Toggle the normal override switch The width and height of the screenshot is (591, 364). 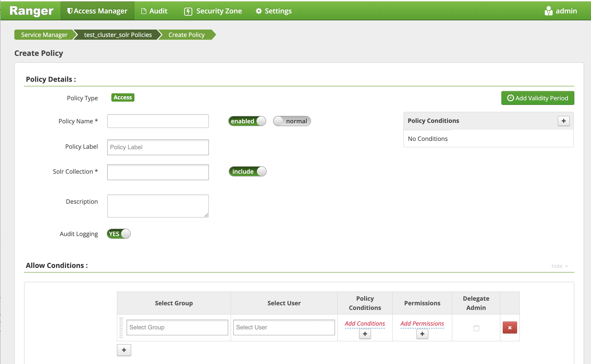tap(292, 121)
